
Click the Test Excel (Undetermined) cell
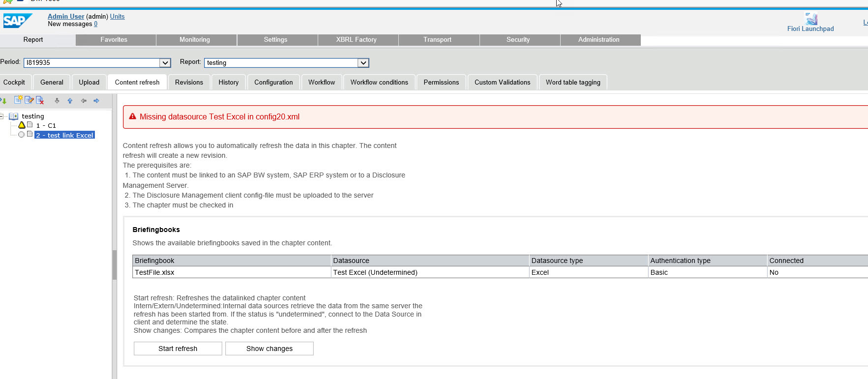coord(430,272)
